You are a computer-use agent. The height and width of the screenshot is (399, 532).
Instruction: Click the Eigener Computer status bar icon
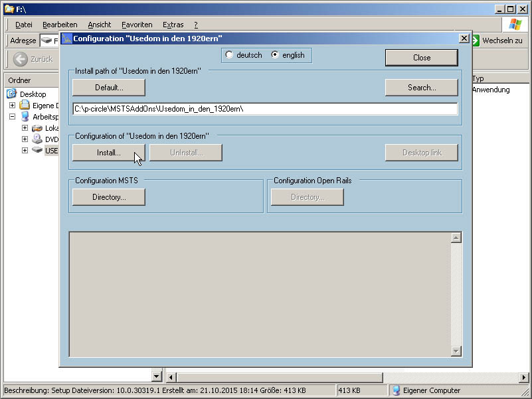[396, 390]
